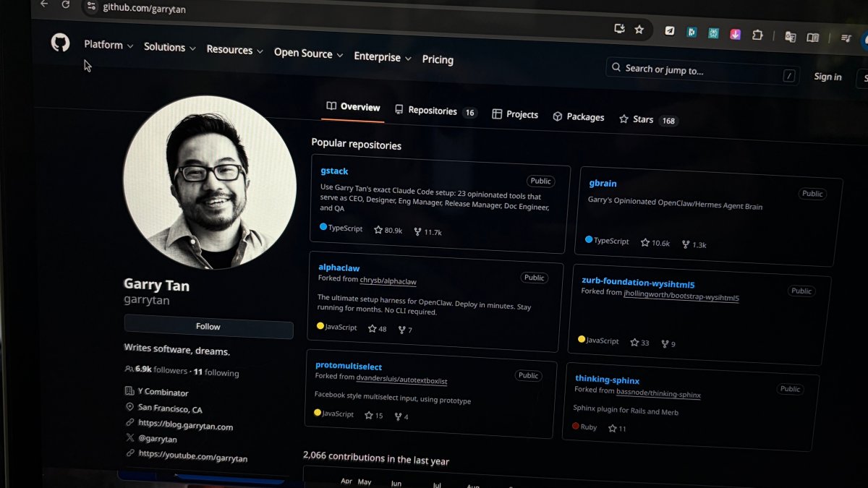
Task: Open the blog.garrytan.com link
Action: tap(185, 426)
